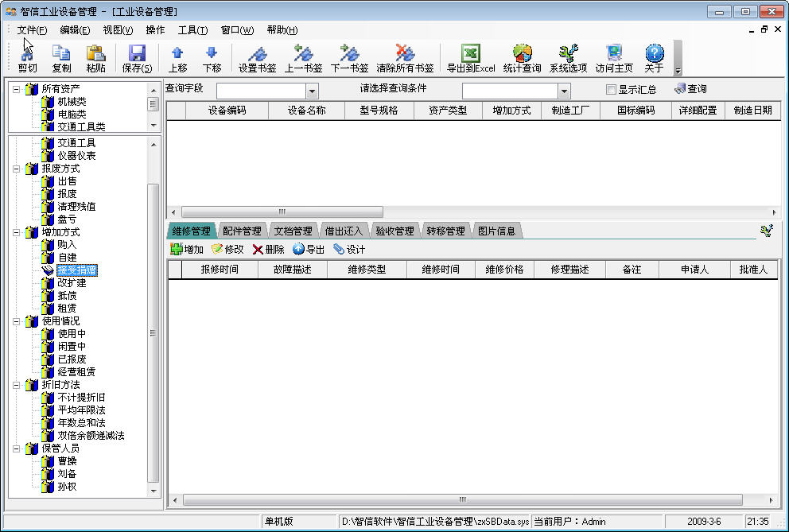Image resolution: width=789 pixels, height=532 pixels.
Task: Collapse the 增加方式 tree node
Action: [16, 232]
